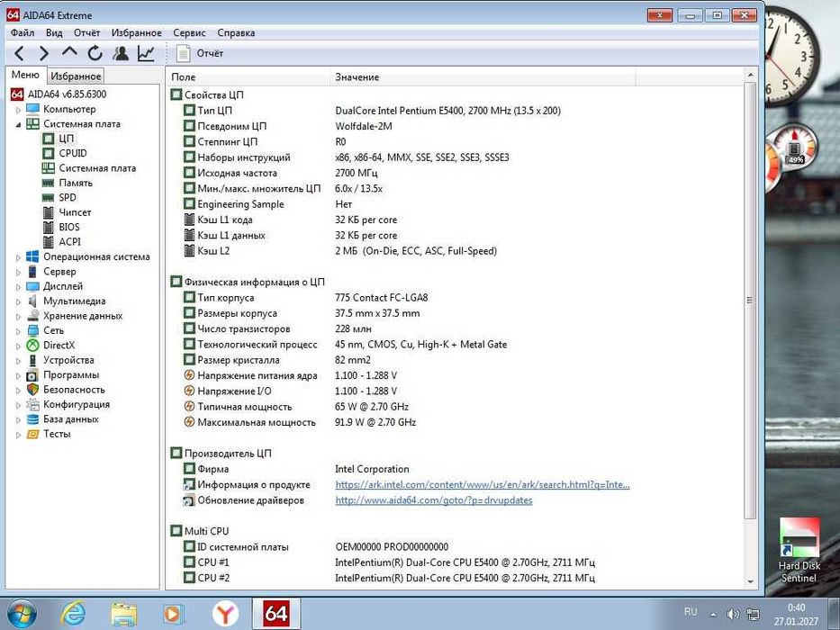This screenshot has height=630, width=840.
Task: Expand the Компьютер tree node
Action: tap(18, 110)
